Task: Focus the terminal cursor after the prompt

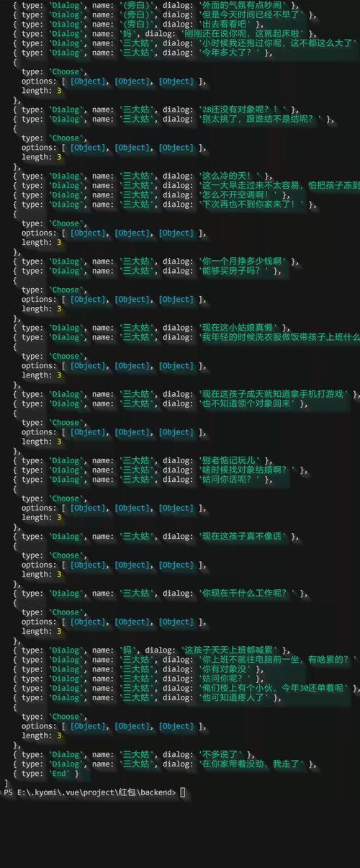Action: [183, 792]
